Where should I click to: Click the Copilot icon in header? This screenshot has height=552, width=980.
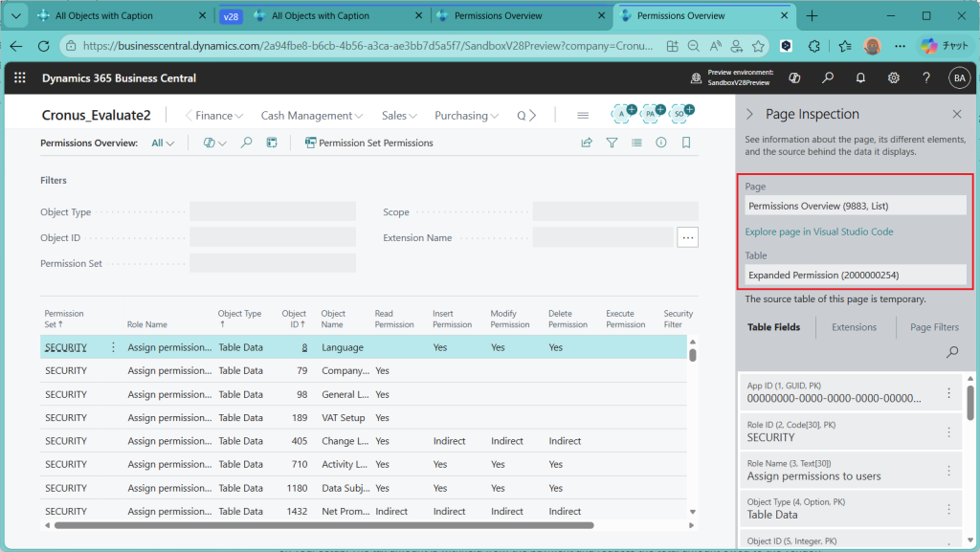pyautogui.click(x=794, y=78)
